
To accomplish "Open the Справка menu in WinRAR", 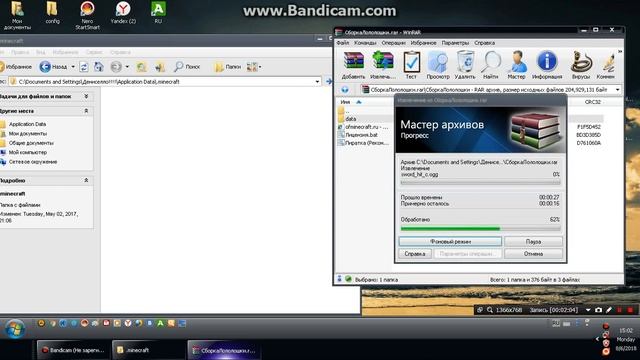I will (484, 42).
